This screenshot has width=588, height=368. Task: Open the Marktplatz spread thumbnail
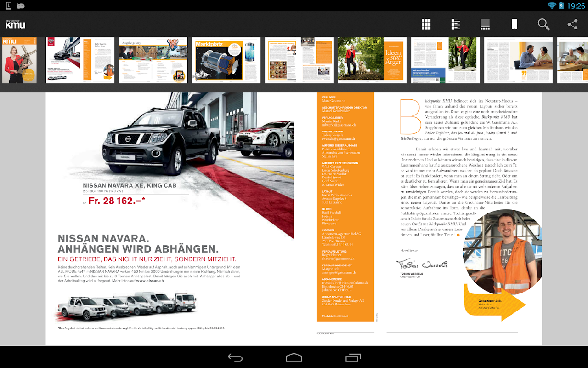[226, 60]
